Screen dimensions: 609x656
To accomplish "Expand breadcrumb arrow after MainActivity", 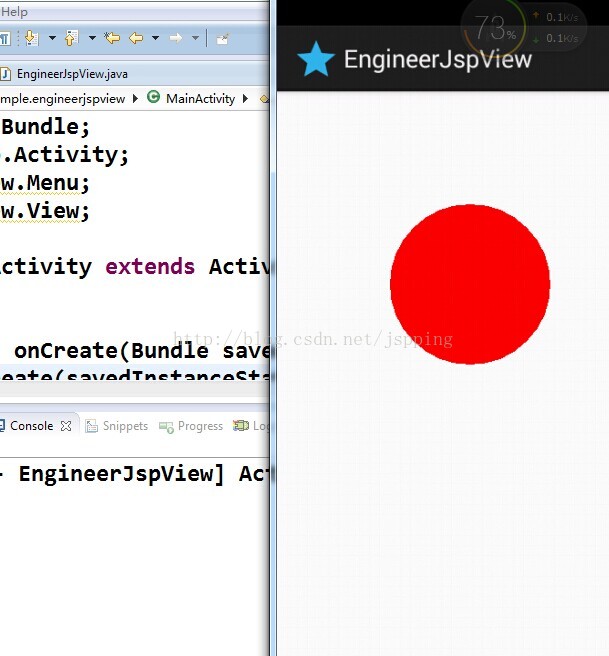I will [246, 99].
